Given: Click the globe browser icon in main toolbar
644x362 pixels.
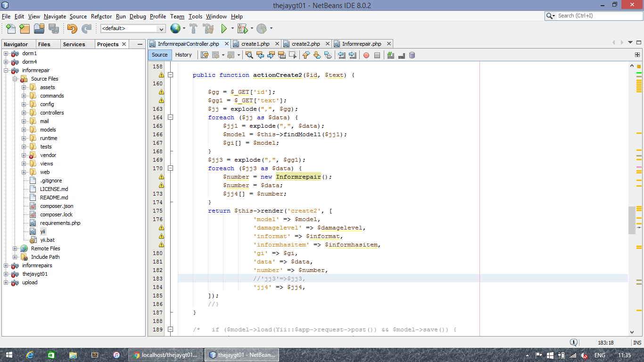Looking at the screenshot, I should click(175, 28).
